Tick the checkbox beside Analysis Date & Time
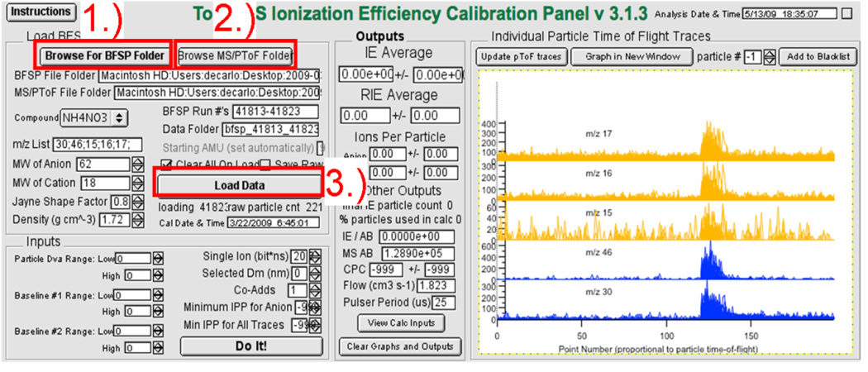 (x=846, y=14)
